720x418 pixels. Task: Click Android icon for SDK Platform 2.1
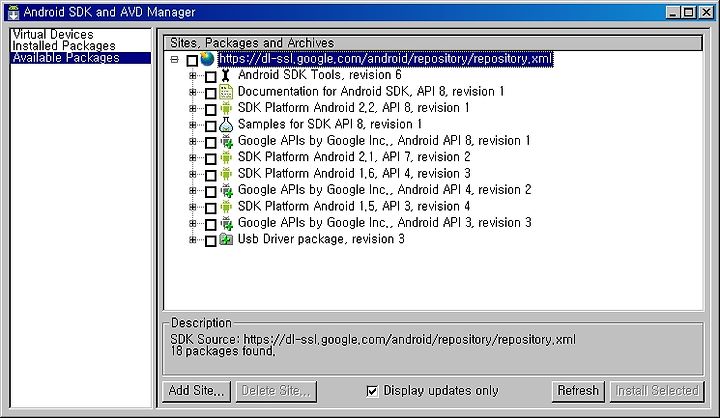point(225,158)
